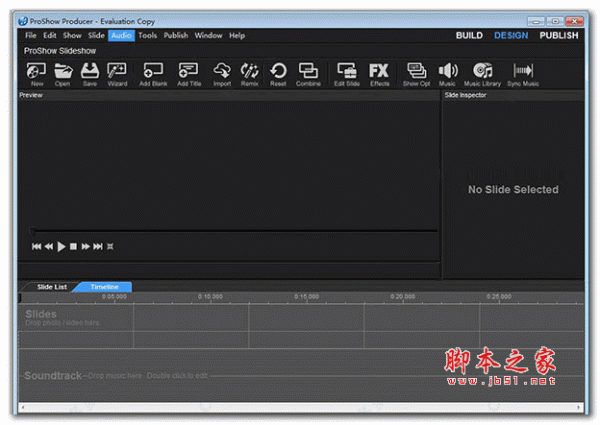Stop the preview playback

pos(74,246)
